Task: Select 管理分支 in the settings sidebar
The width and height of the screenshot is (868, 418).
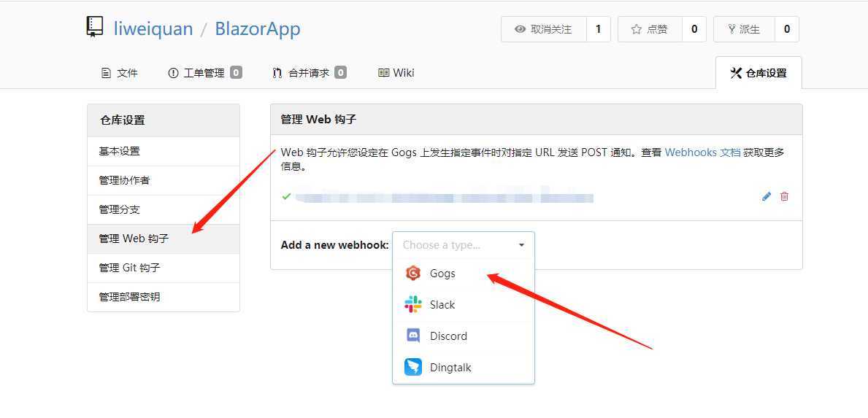Action: (164, 209)
